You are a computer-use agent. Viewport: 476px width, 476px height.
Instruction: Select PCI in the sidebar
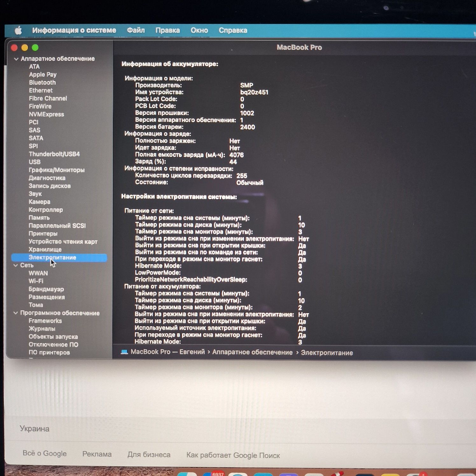click(x=33, y=122)
